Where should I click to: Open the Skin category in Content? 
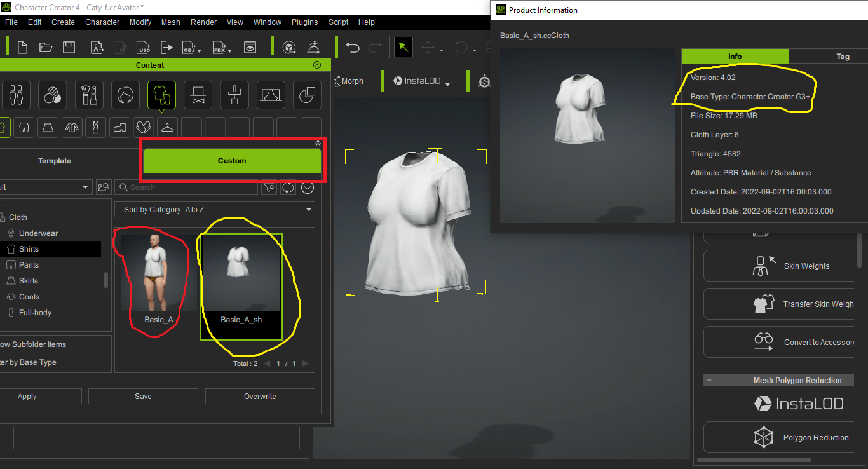pos(52,95)
